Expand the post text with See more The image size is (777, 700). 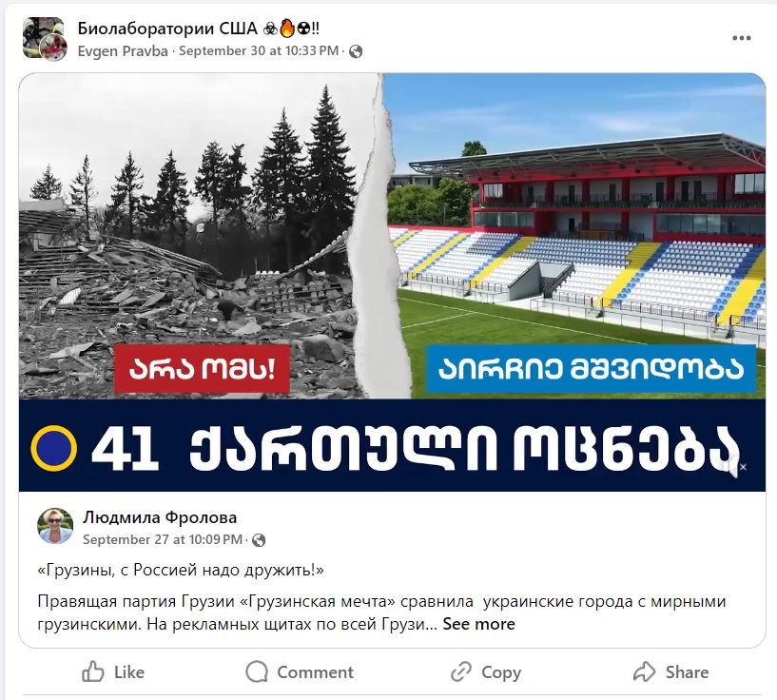(478, 624)
